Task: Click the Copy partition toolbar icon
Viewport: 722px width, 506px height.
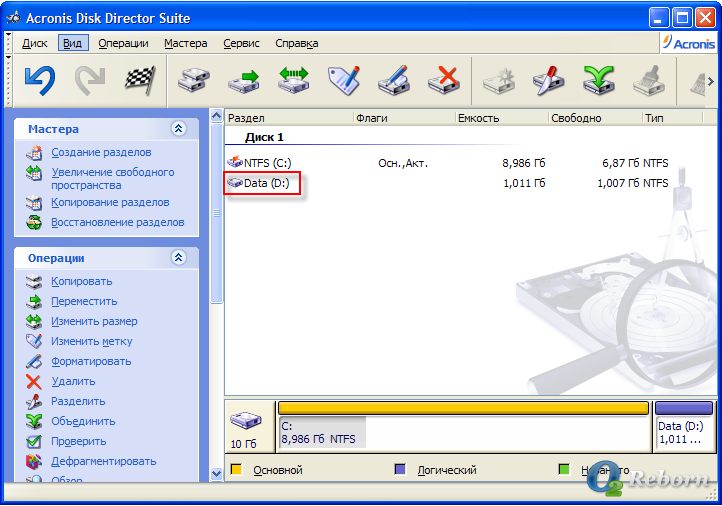Action: (x=194, y=81)
